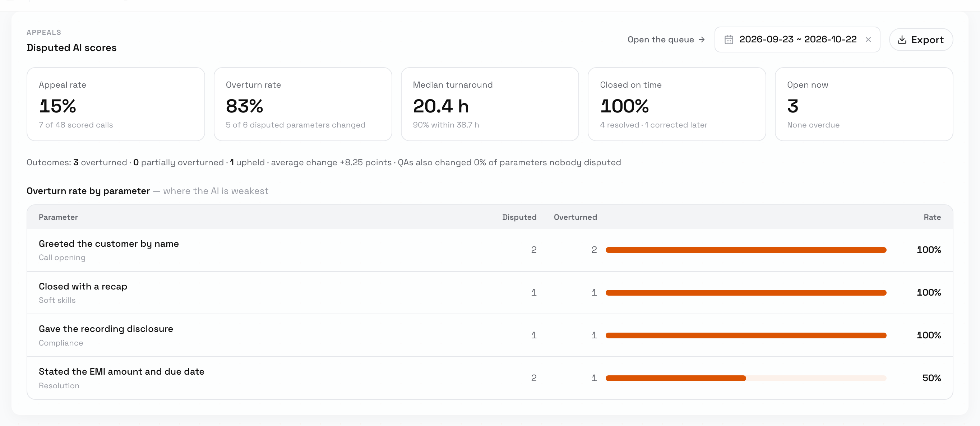Click progress bar for Closed with a recap

(x=746, y=292)
